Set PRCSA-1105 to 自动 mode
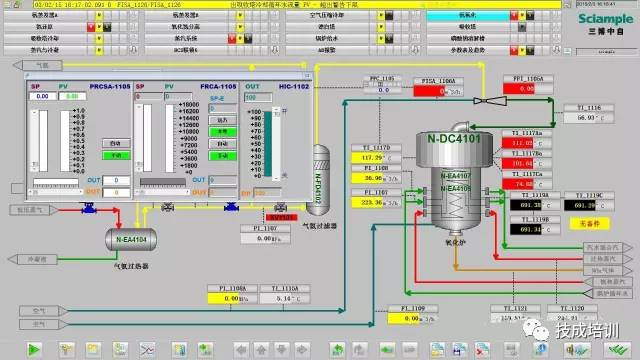Image resolution: width=640 pixels, height=360 pixels. click(116, 143)
